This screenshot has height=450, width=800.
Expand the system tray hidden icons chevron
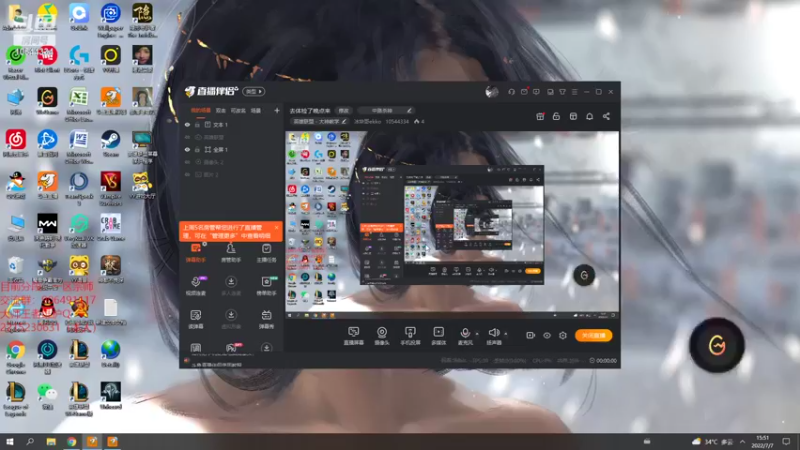(742, 441)
